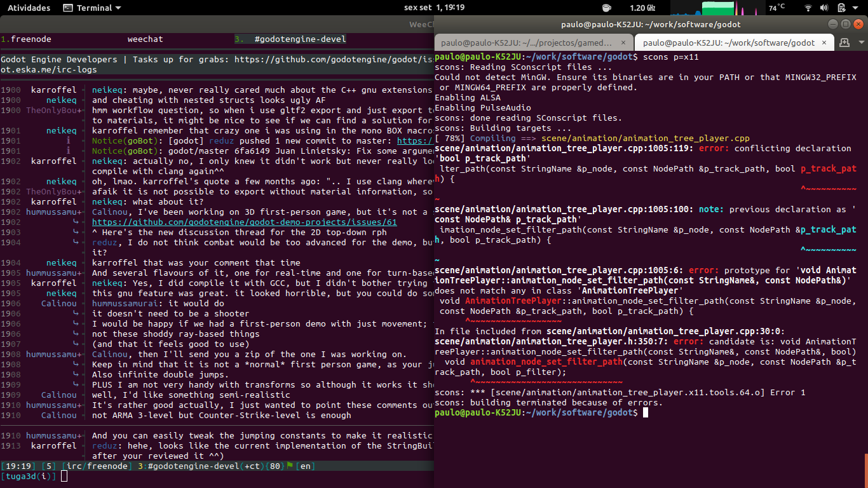Click the 74 °C temperature indicator
The width and height of the screenshot is (868, 488).
777,8
